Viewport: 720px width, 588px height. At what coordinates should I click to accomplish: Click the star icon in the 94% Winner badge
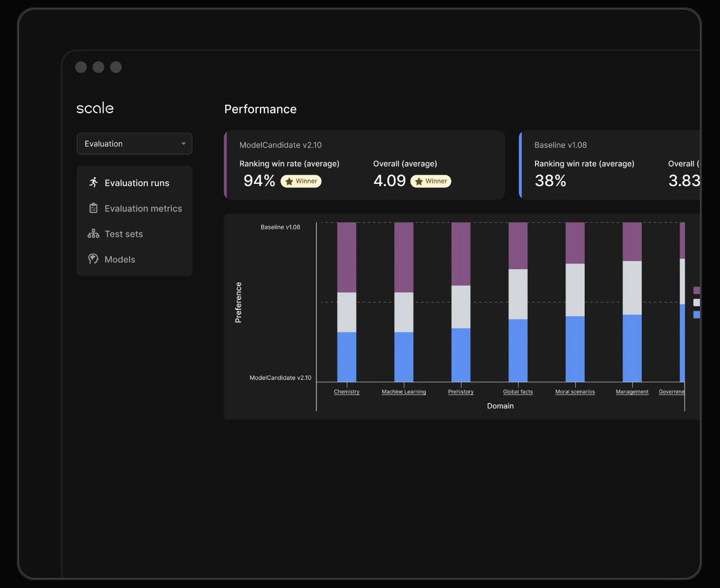coord(289,181)
